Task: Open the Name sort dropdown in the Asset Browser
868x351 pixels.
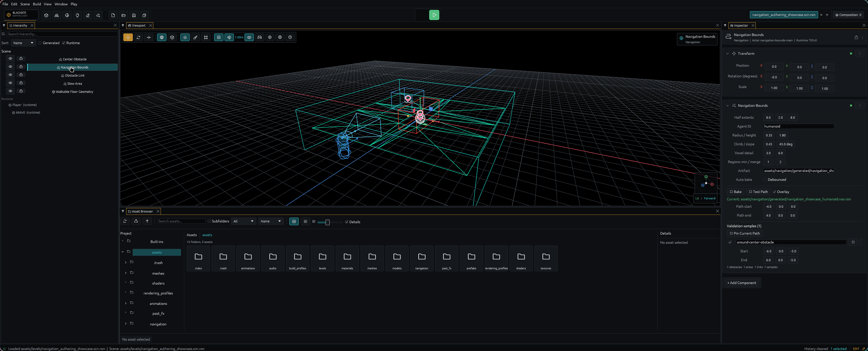Action: [271, 221]
